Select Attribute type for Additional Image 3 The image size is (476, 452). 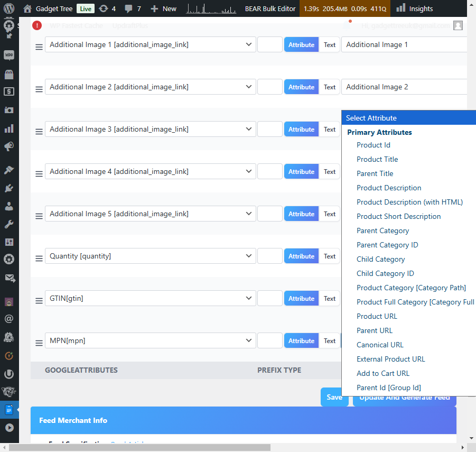click(302, 129)
